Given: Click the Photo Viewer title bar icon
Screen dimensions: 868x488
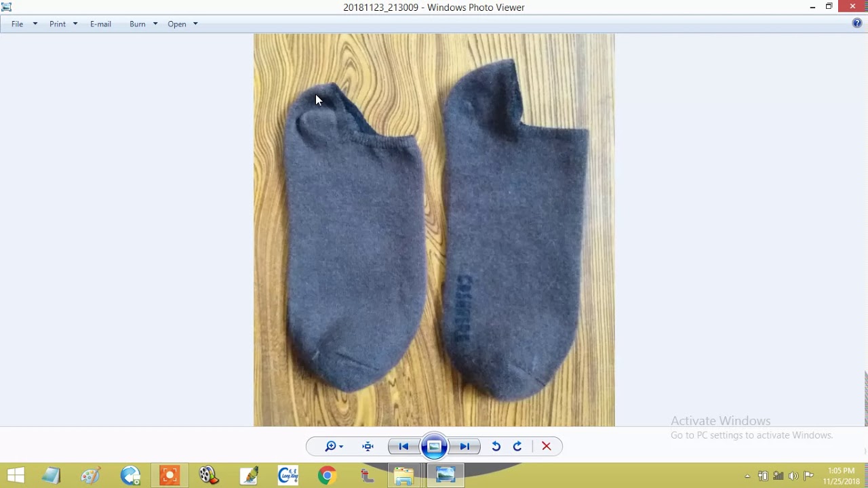Looking at the screenshot, I should (7, 7).
